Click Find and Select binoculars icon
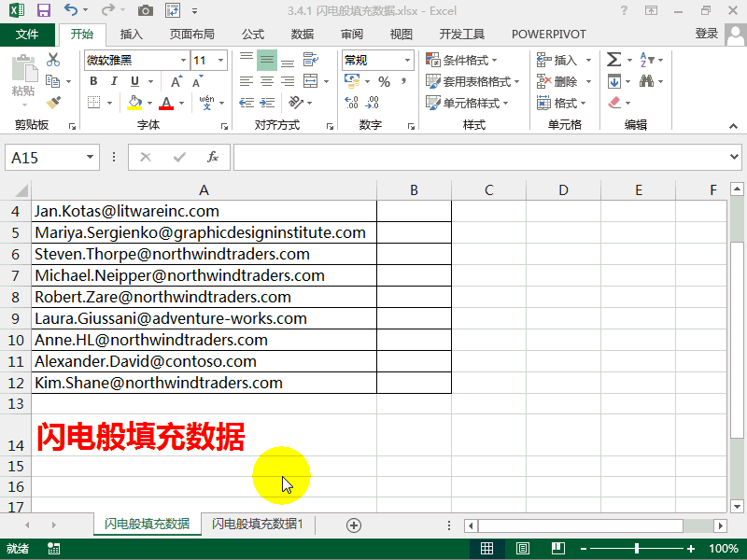This screenshot has width=747, height=560. click(646, 81)
